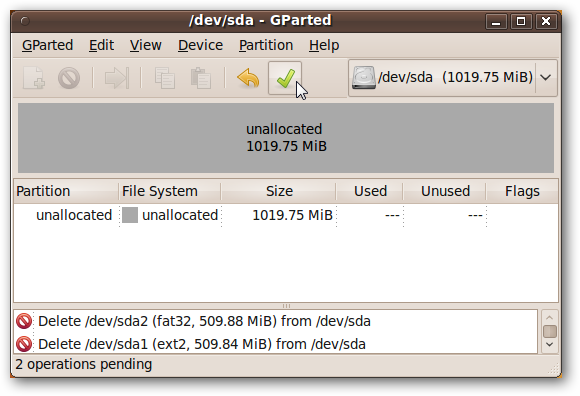Click down arrow of operations scrollbar
580x396 pixels.
coord(550,345)
